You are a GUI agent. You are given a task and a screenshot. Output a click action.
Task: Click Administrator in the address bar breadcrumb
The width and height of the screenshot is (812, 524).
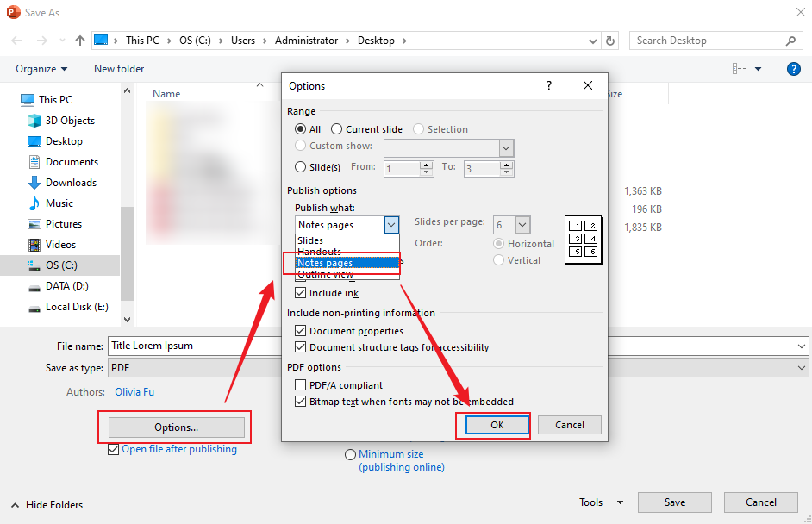pos(306,40)
